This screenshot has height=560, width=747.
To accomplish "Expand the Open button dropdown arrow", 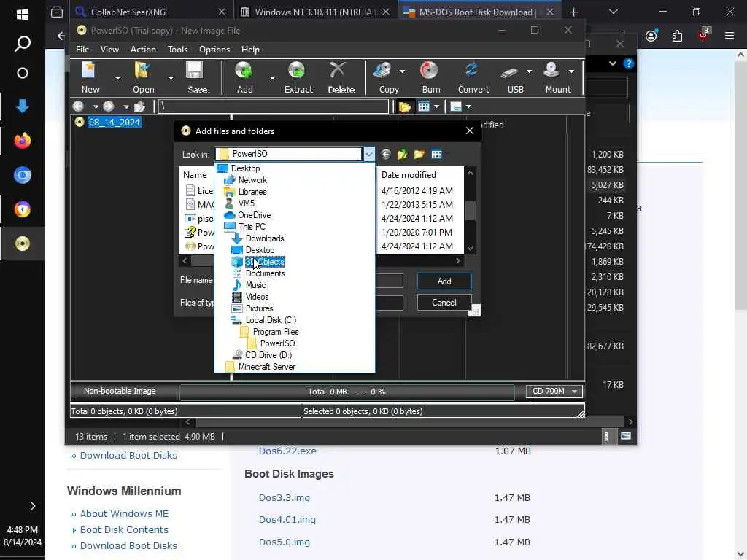I will coord(171,77).
